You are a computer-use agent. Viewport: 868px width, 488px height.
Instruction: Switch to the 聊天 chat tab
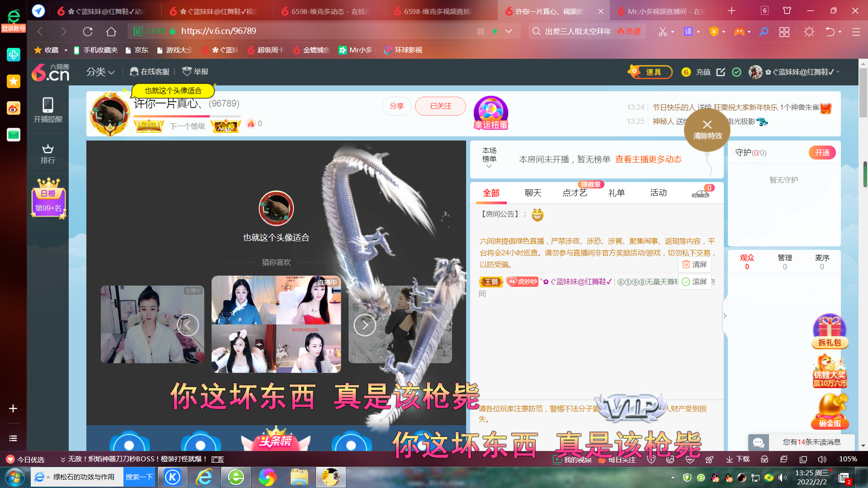pos(533,193)
